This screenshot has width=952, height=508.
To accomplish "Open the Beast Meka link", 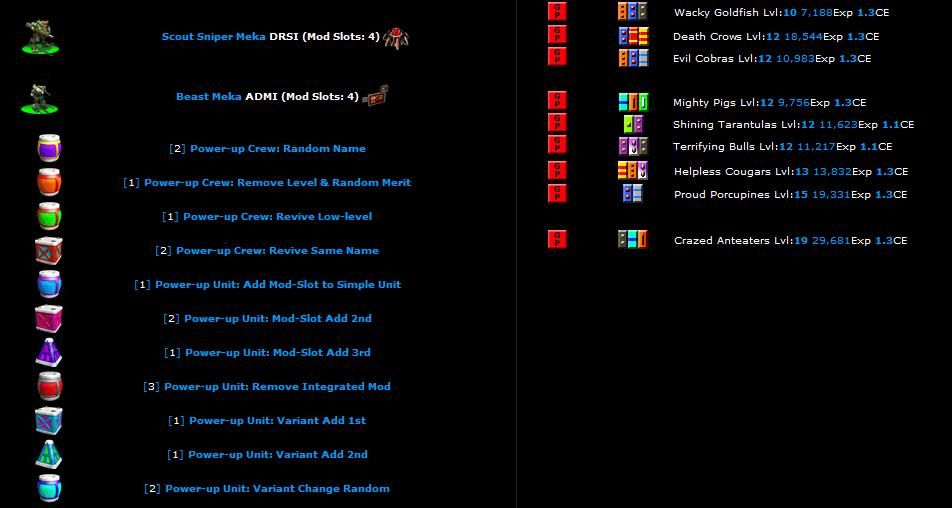I will pos(209,97).
